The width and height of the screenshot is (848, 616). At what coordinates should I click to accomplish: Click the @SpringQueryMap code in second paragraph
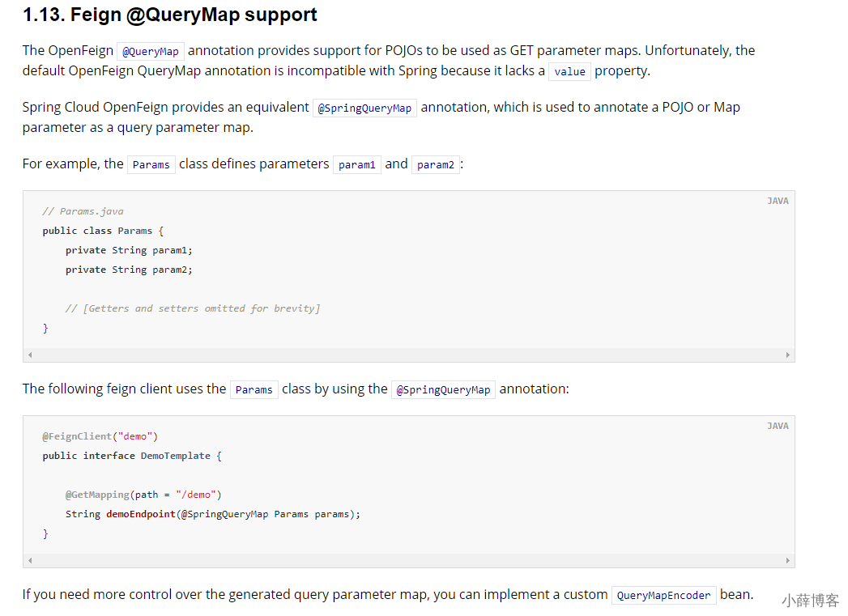point(364,108)
